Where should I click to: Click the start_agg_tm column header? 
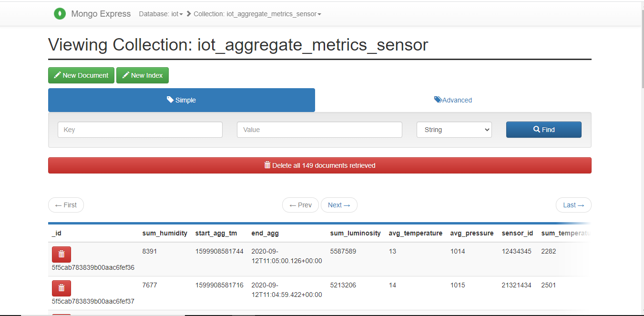tap(216, 234)
